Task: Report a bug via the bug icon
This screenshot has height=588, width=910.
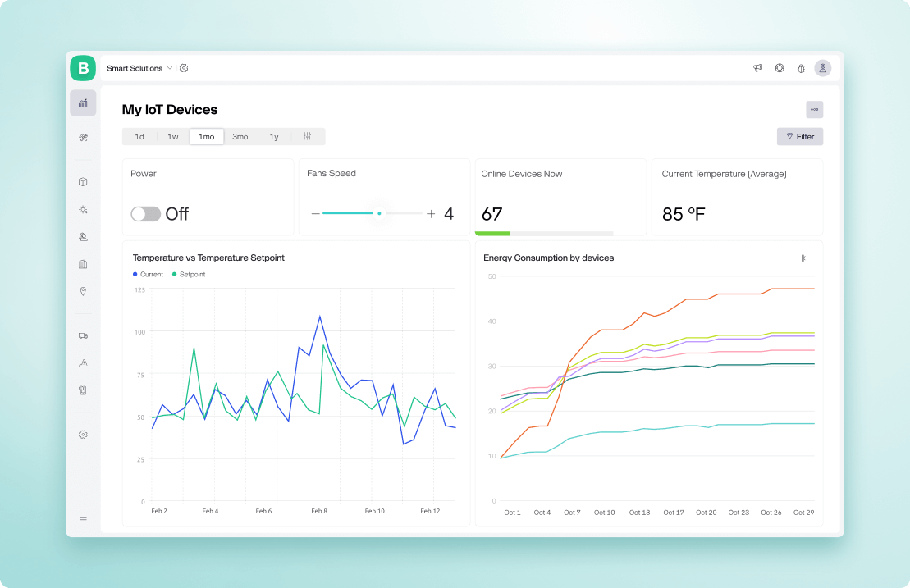Action: coord(801,68)
